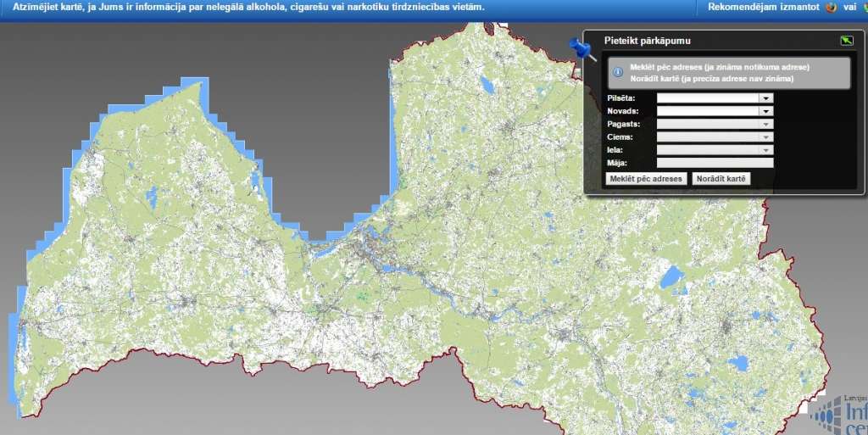Click the Chrome icon after 'vai'
This screenshot has height=435, width=868.
(864, 7)
